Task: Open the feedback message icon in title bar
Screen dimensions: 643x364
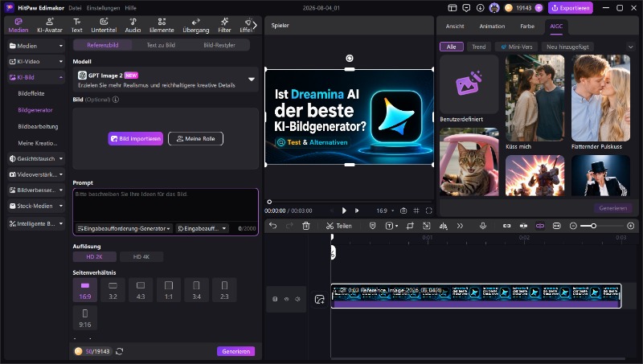Action: pos(466,8)
